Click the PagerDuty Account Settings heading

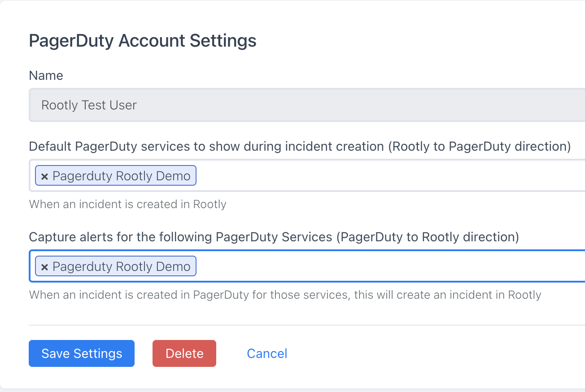pyautogui.click(x=143, y=41)
